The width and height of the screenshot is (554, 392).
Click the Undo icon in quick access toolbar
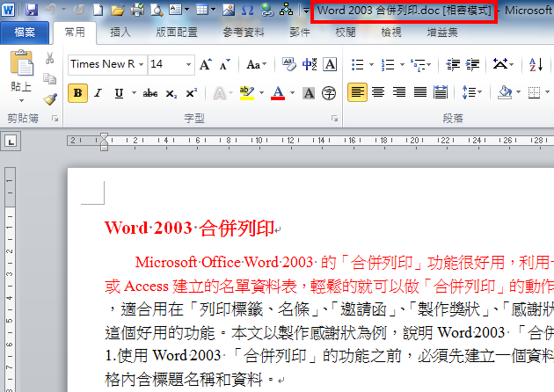pos(50,10)
